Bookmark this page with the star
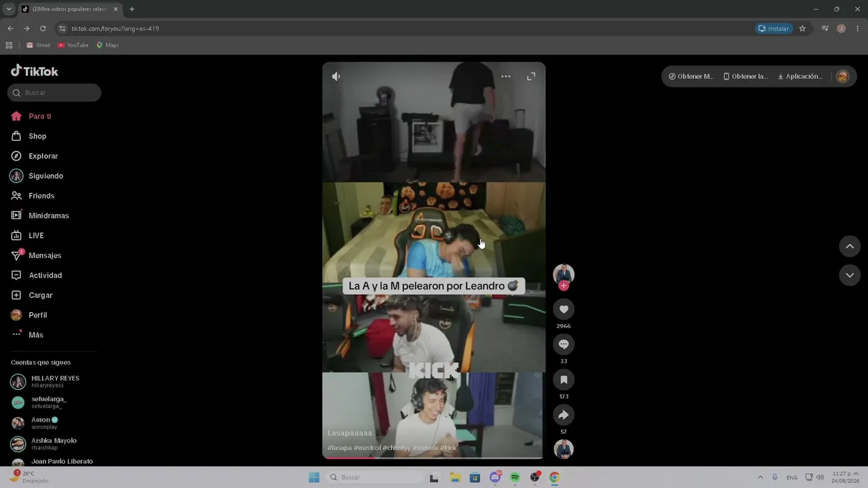868x488 pixels. [x=802, y=28]
